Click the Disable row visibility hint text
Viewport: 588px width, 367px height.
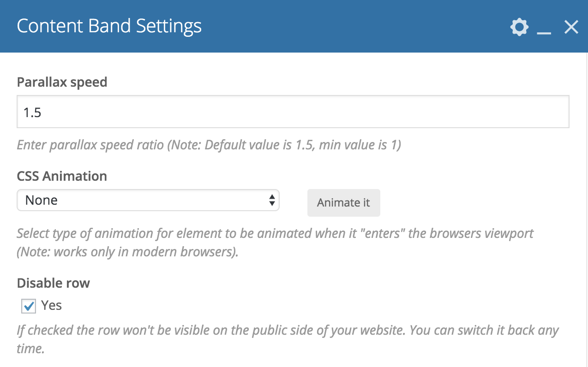(x=287, y=331)
